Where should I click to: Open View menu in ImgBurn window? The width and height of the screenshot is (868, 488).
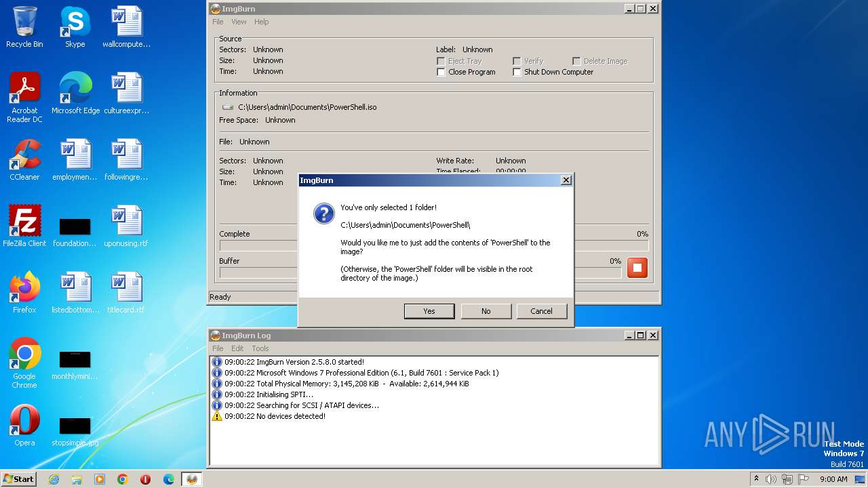(239, 22)
